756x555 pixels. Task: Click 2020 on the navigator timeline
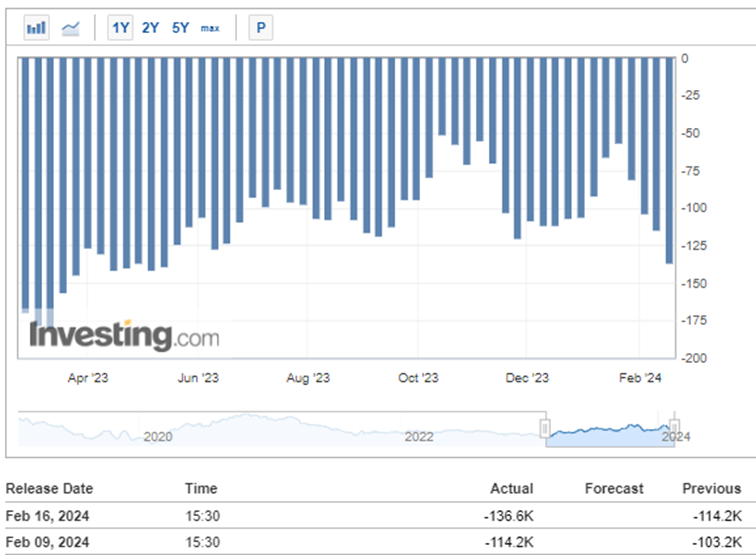point(158,437)
